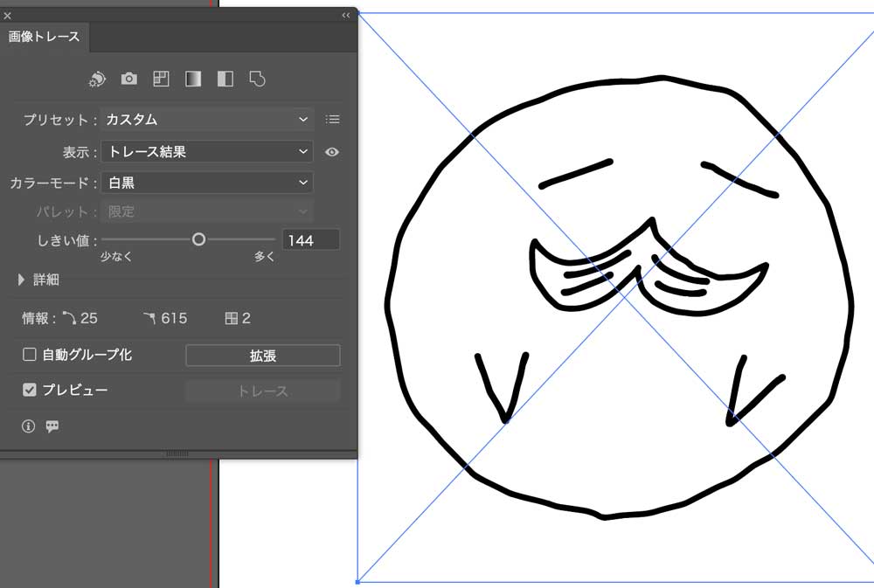Screen dimensions: 874x588
Task: Open the 表示 dropdown showing トレース結果
Action: 207,152
